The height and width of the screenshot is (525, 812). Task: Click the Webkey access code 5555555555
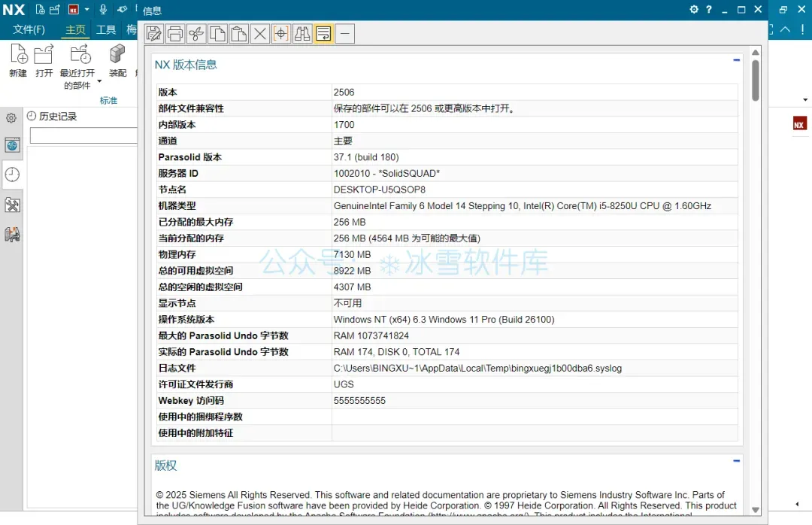[359, 401]
